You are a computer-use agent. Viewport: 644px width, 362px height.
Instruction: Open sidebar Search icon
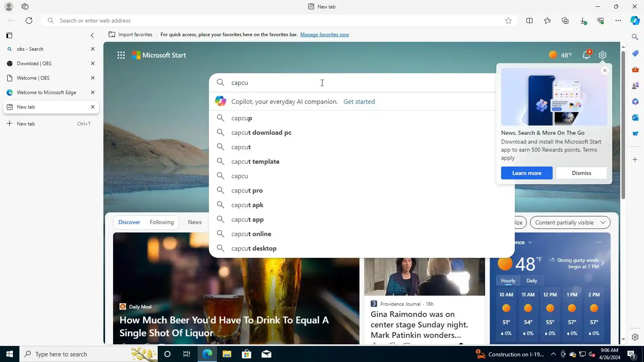(635, 37)
